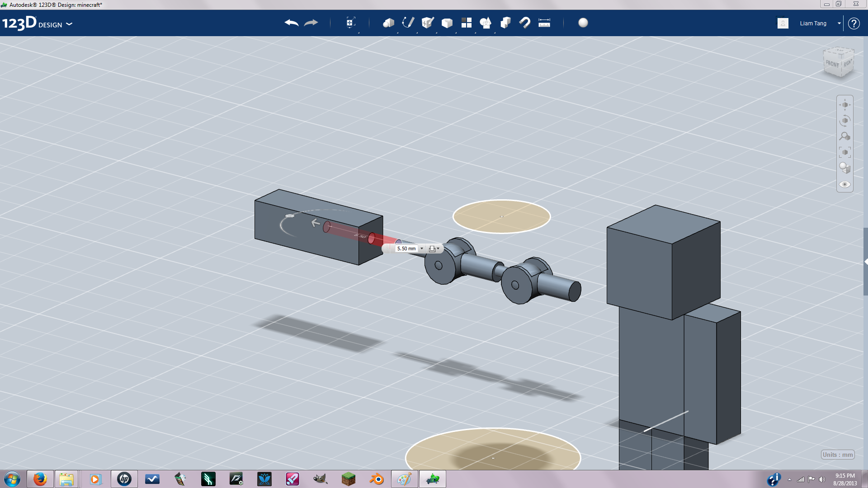The width and height of the screenshot is (868, 488).
Task: Open the HP taskbar application
Action: click(124, 479)
